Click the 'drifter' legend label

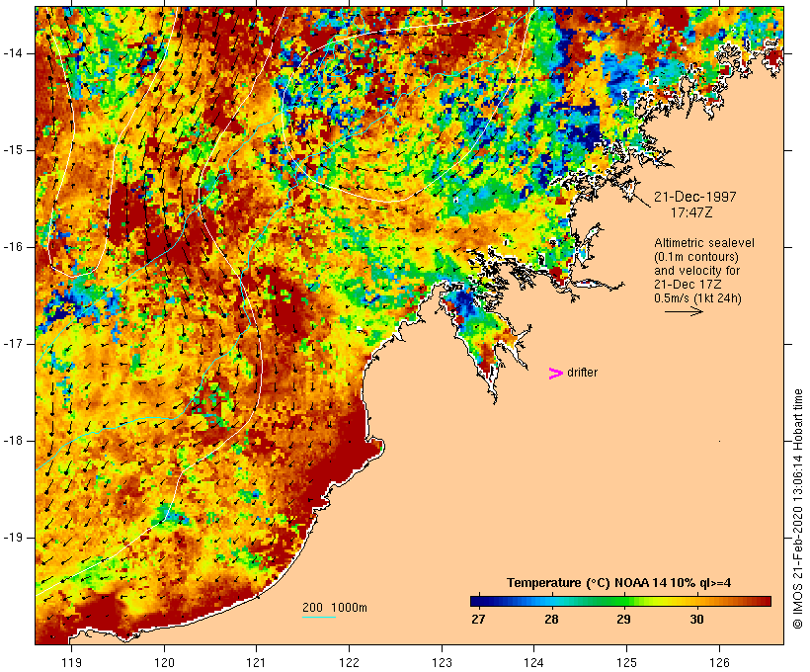582,373
